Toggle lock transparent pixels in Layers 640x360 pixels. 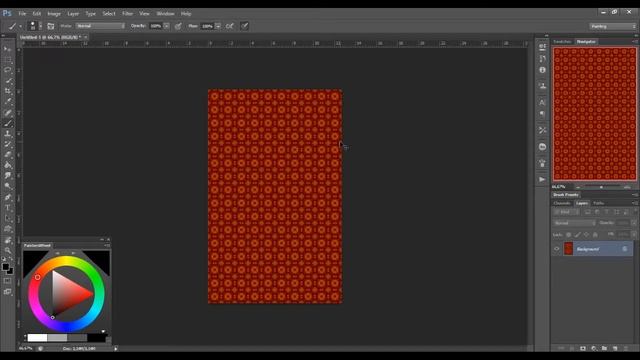[568, 235]
